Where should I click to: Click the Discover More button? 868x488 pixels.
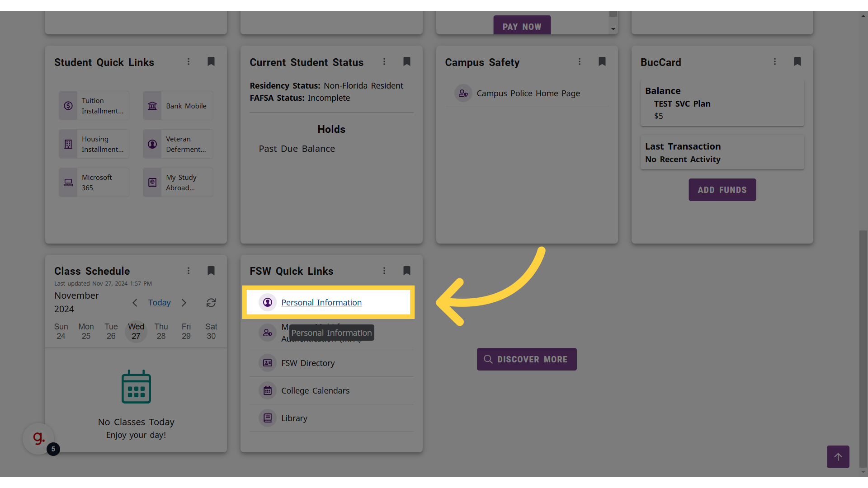click(x=527, y=359)
